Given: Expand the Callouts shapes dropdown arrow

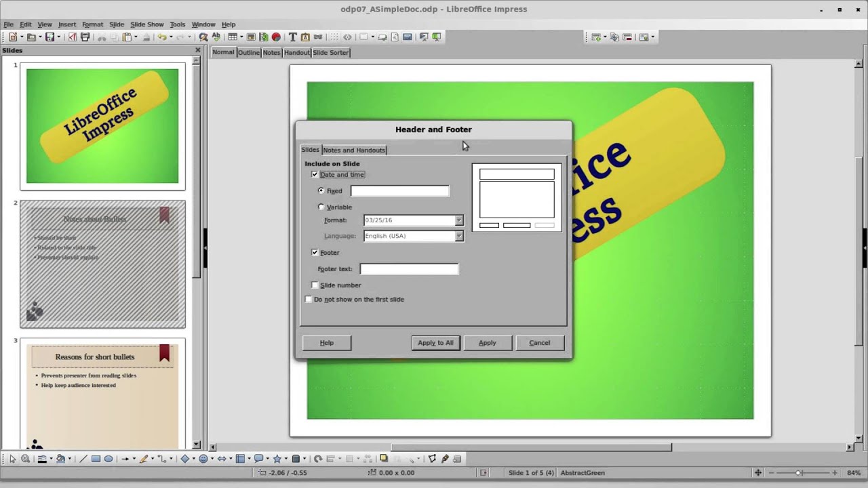Looking at the screenshot, I should pos(267,459).
